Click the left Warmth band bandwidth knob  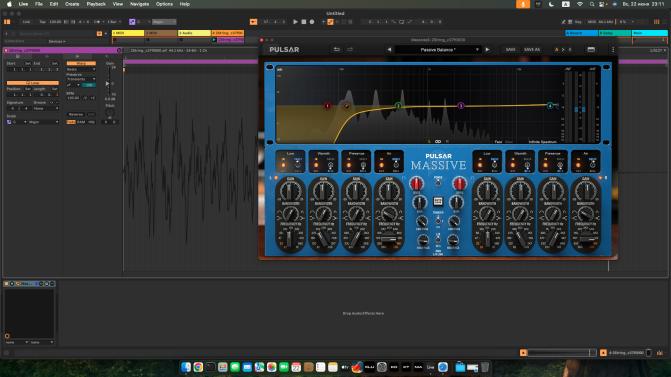pos(324,214)
